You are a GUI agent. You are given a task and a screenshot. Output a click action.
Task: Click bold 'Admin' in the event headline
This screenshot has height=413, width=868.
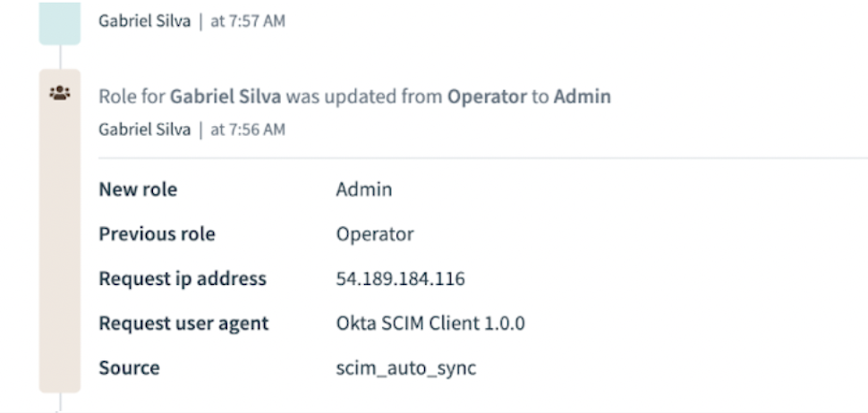[x=582, y=96]
